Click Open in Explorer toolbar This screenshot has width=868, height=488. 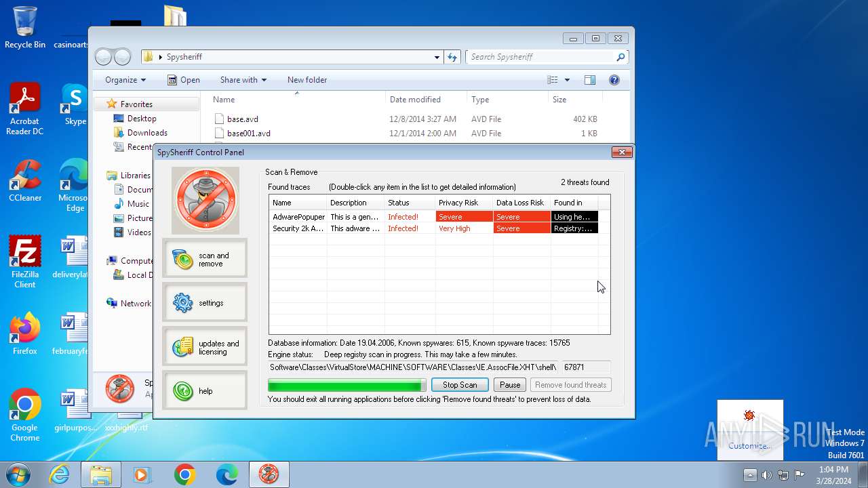[184, 80]
